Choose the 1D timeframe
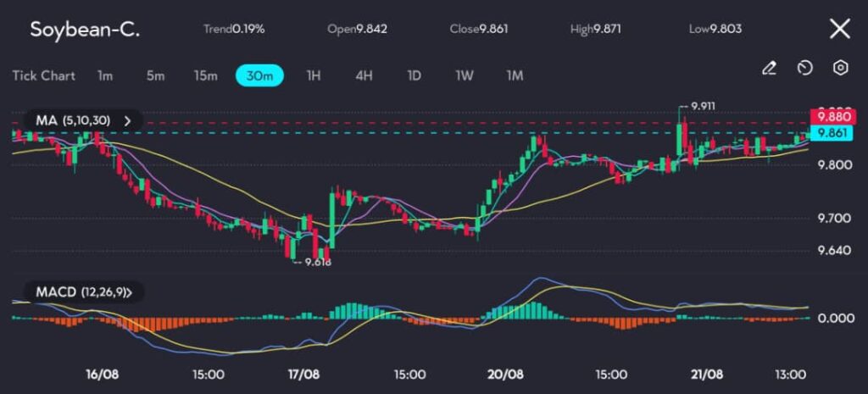 coord(414,75)
